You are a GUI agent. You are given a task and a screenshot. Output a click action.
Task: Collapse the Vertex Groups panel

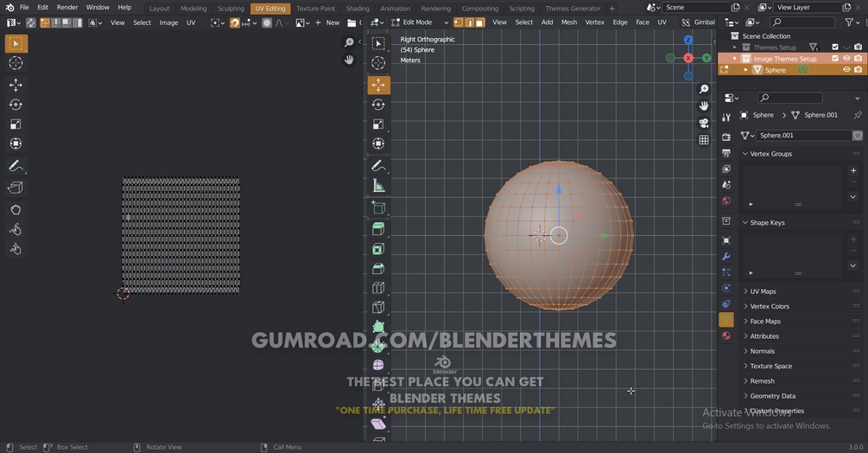coord(745,154)
